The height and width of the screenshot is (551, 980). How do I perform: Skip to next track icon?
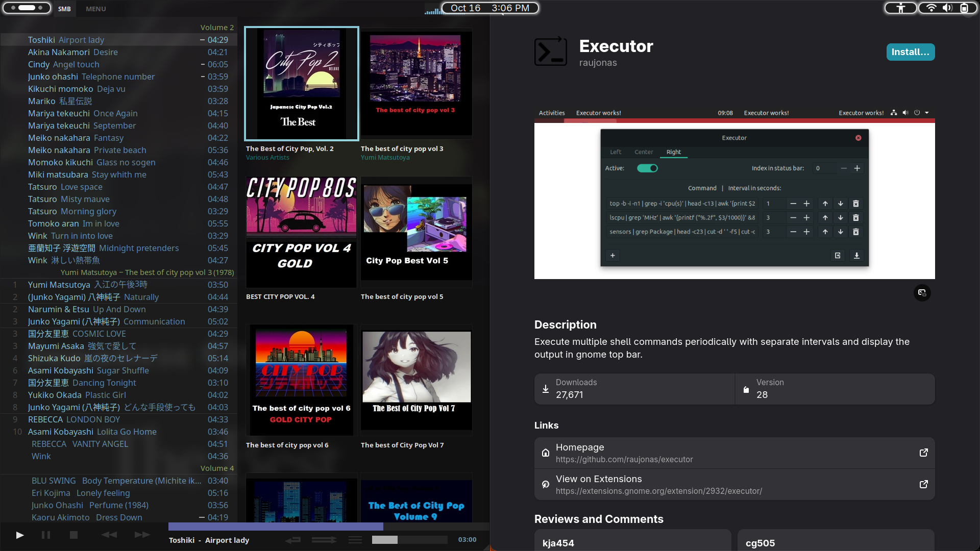tap(142, 535)
